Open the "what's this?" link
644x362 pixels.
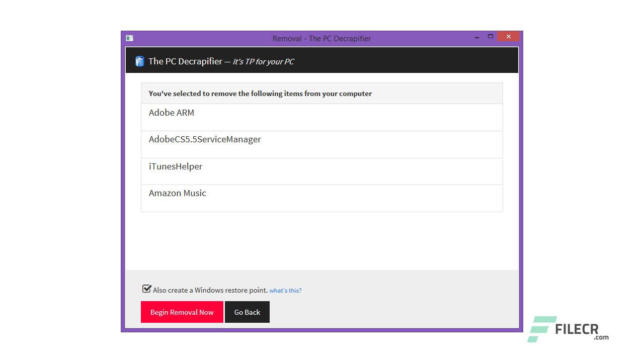coord(285,291)
